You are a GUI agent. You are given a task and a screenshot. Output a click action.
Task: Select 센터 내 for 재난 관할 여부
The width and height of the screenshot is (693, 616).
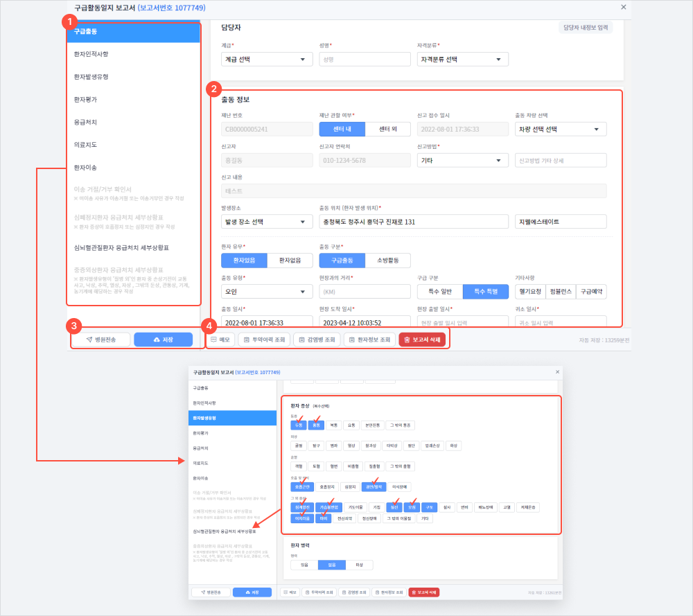point(342,129)
